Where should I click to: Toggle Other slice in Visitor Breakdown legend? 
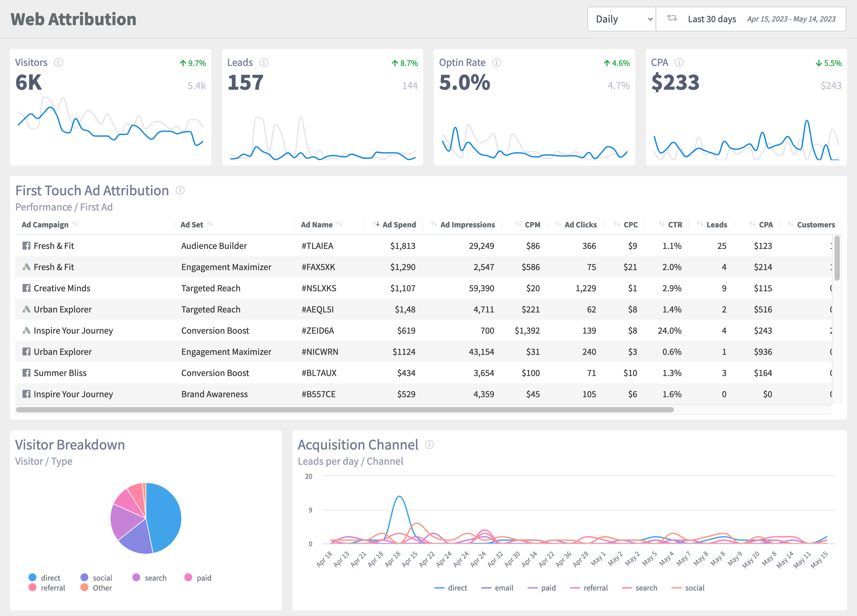pos(96,588)
